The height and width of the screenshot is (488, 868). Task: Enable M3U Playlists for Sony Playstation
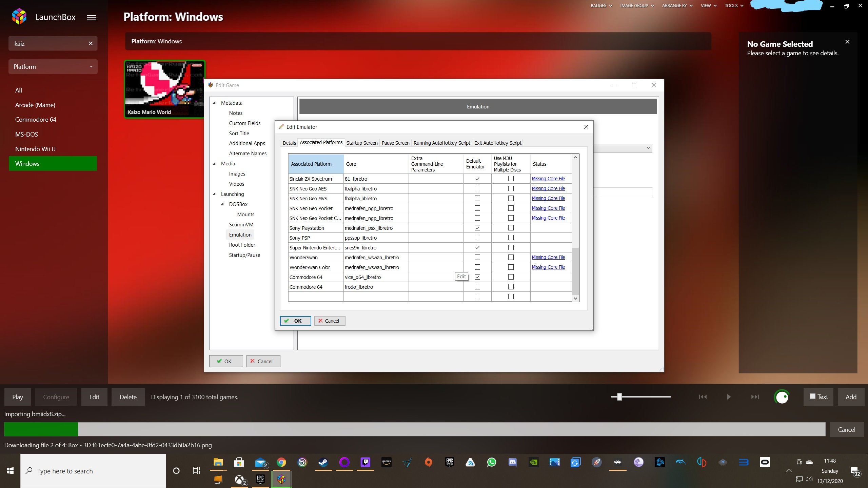(511, 228)
